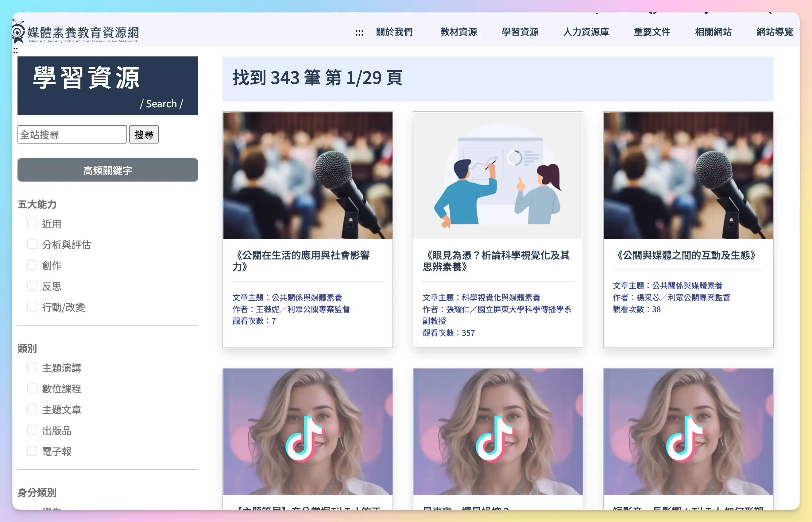Image resolution: width=812 pixels, height=522 pixels.
Task: Open 人力資源庫 menu
Action: [586, 32]
